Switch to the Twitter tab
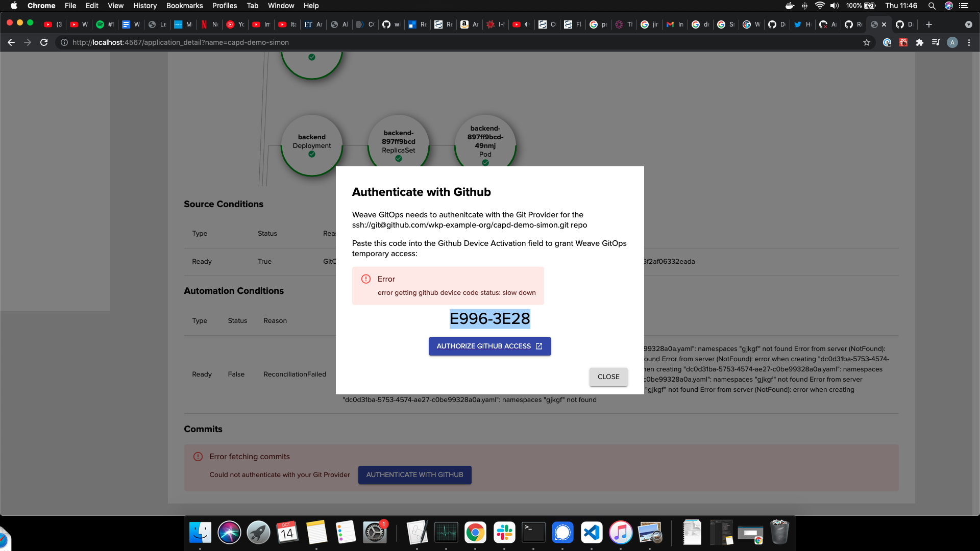 (x=802, y=24)
